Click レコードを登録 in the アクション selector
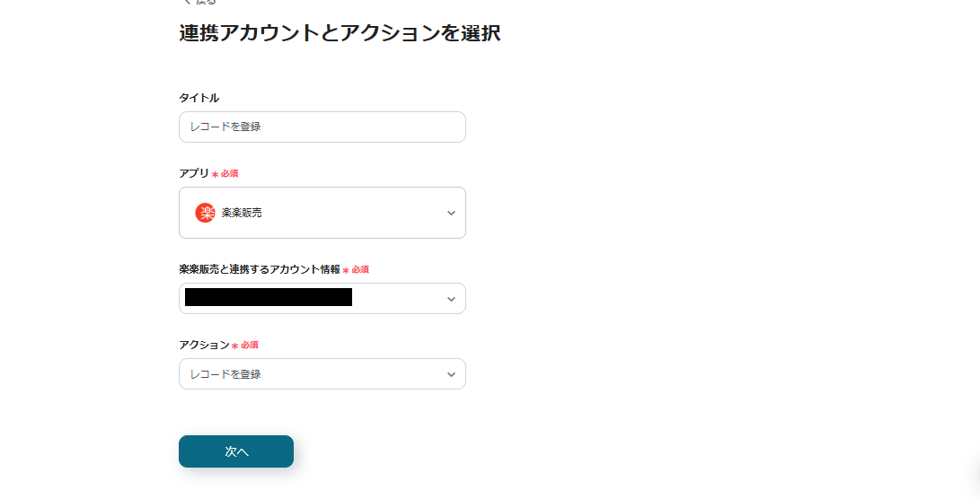Screen dimensions: 980x499 (225, 374)
